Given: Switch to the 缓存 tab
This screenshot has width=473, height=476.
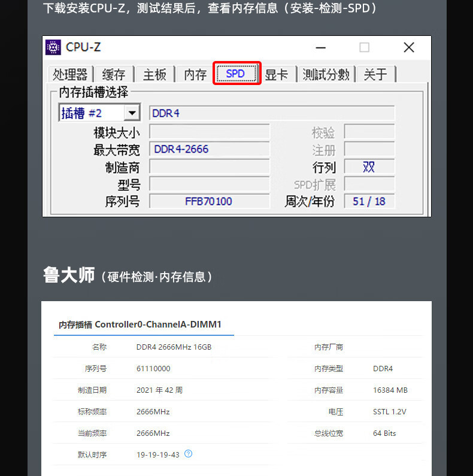Looking at the screenshot, I should pos(114,74).
